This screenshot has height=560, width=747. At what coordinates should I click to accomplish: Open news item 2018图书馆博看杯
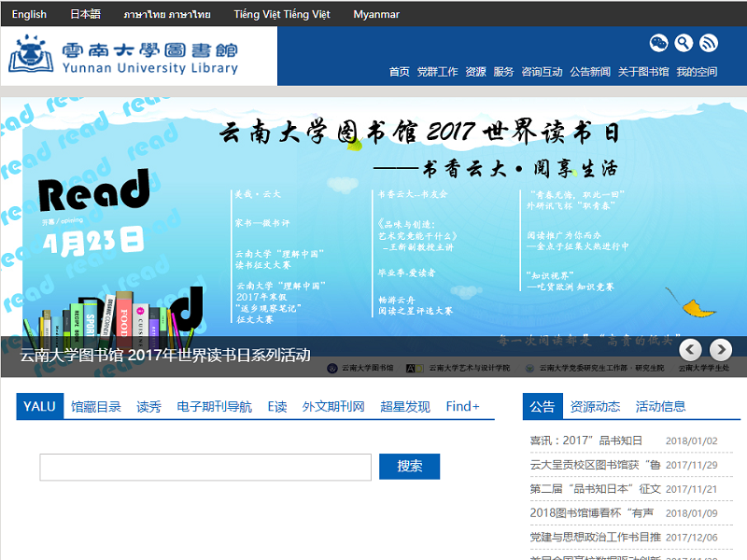coord(591,513)
